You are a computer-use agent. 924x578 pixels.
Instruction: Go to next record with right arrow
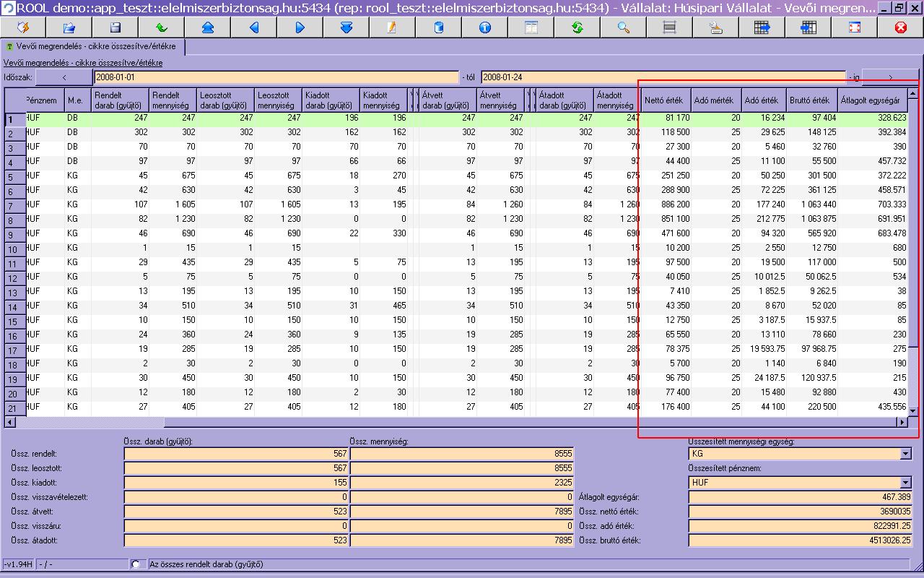[300, 27]
